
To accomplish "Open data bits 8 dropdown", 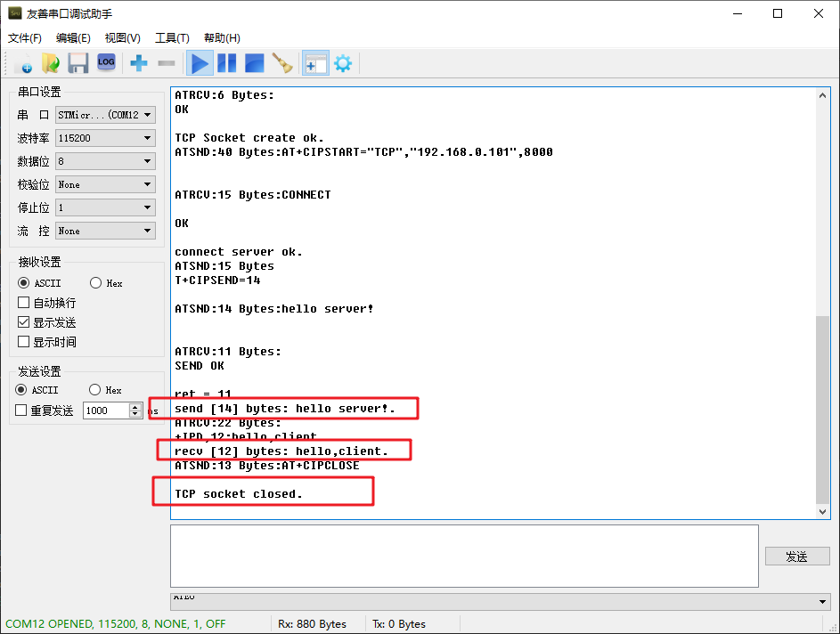I will (105, 161).
